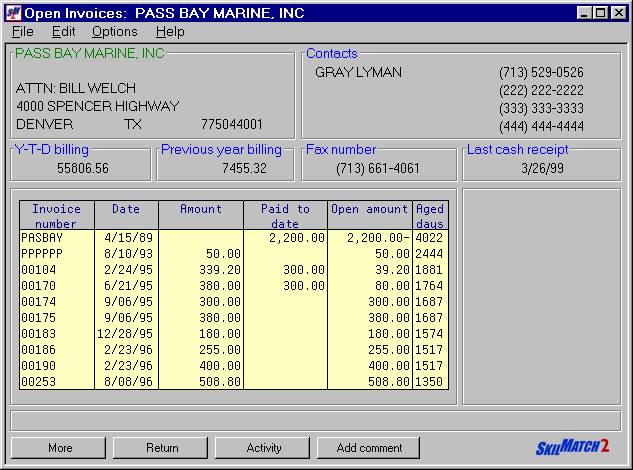Image resolution: width=633 pixels, height=470 pixels.
Task: Select invoice row PPPPPP
Action: click(234, 254)
